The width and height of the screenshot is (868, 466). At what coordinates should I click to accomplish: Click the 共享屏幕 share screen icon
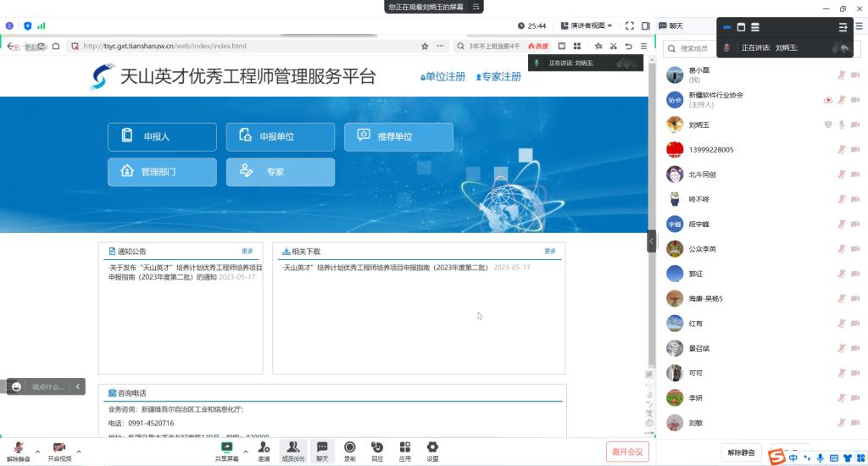pos(226,447)
